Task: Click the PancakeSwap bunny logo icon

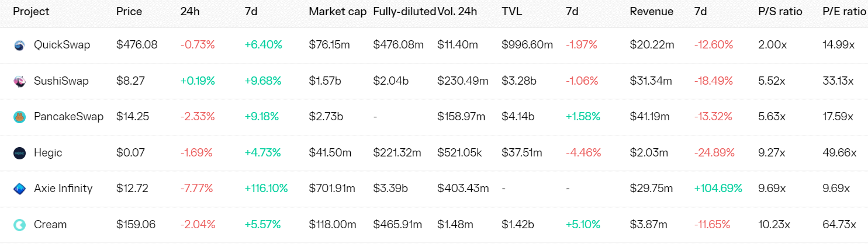Action: point(19,117)
